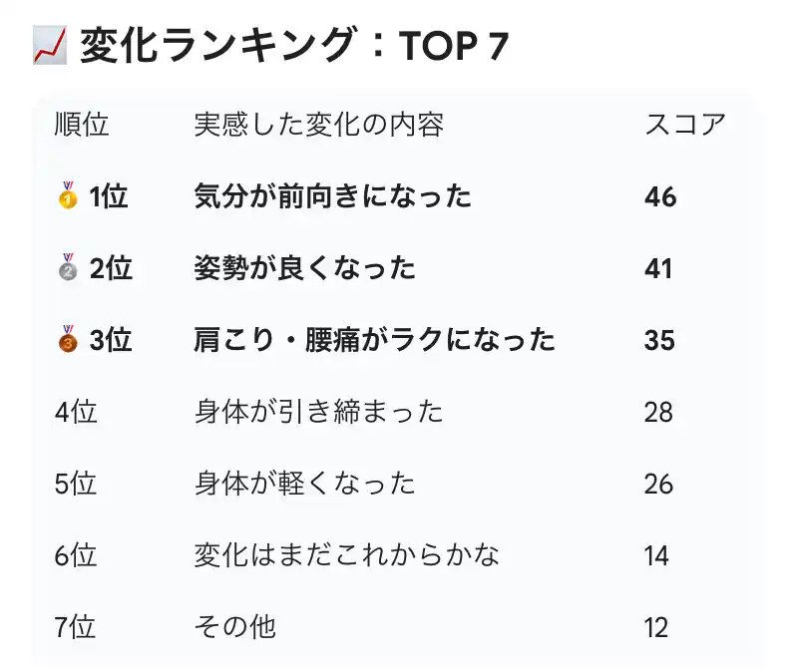The image size is (796, 672).
Task: Click the silver medal icon for 2位
Action: 67,269
